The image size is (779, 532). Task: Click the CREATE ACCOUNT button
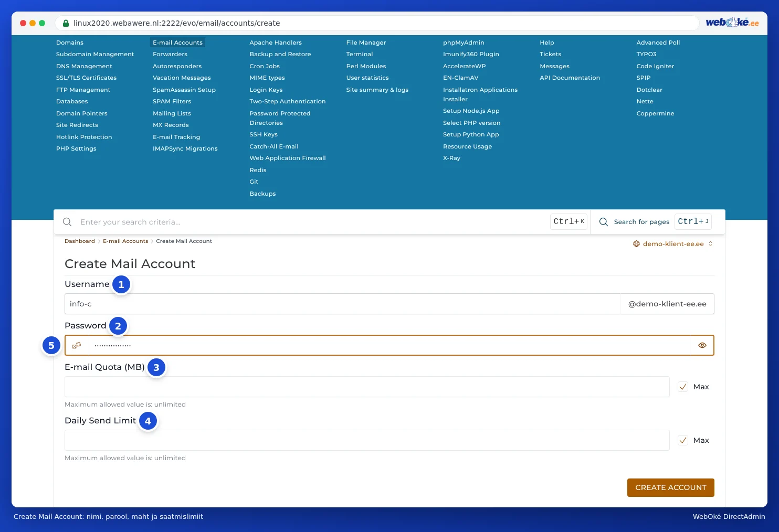pyautogui.click(x=670, y=487)
